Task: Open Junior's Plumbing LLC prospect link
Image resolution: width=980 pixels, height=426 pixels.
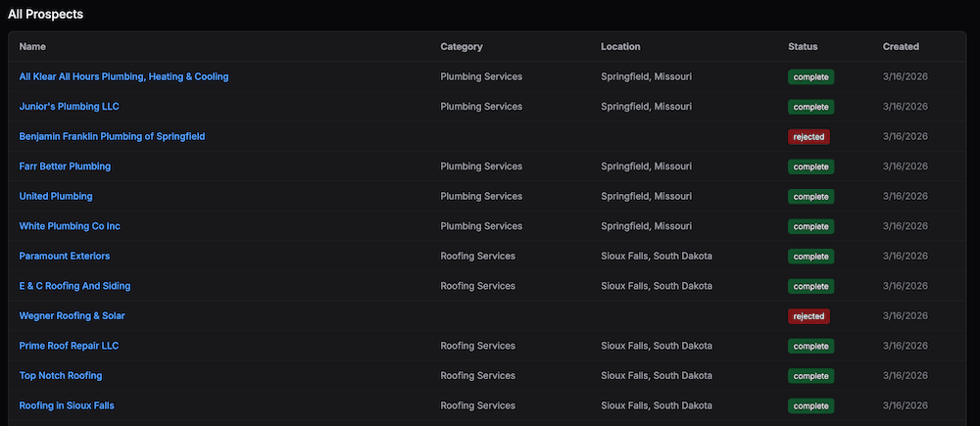Action: pos(69,107)
